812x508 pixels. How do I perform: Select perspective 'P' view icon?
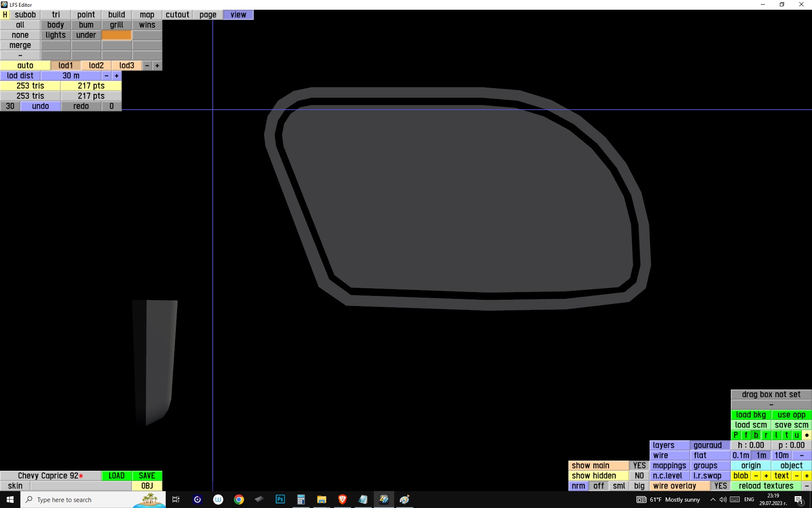[735, 435]
